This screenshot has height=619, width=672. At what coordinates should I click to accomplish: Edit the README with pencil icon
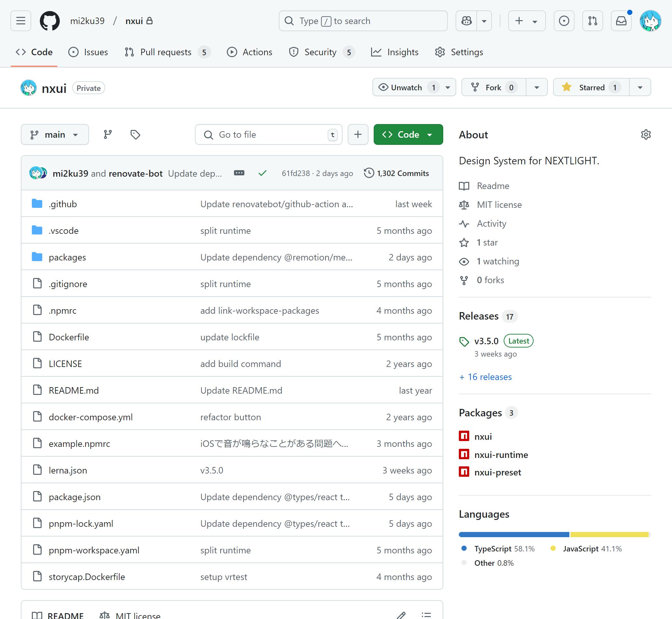(401, 615)
